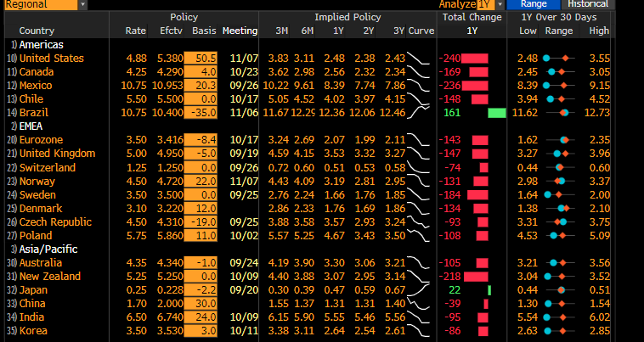Select Czech Republic in the list
Viewport: 644px width, 342px height.
click(x=55, y=221)
